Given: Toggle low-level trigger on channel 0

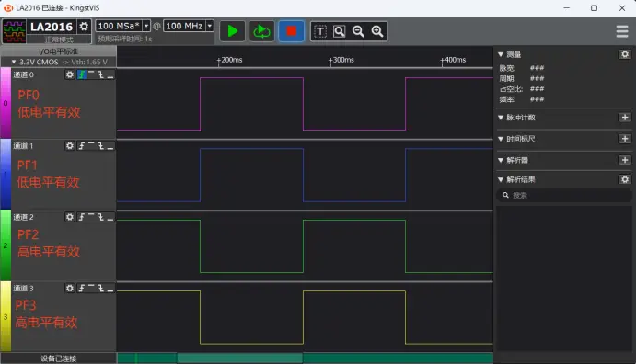Looking at the screenshot, I should pyautogui.click(x=110, y=74).
